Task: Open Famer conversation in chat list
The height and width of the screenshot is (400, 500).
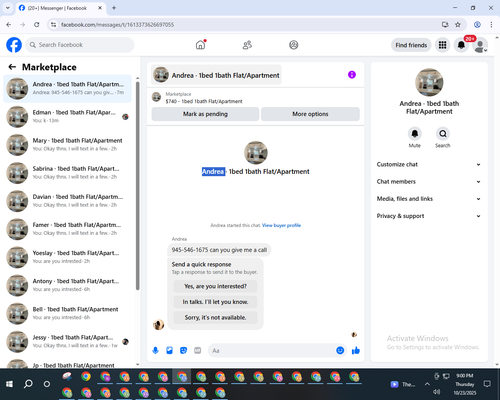Action: coord(67,229)
